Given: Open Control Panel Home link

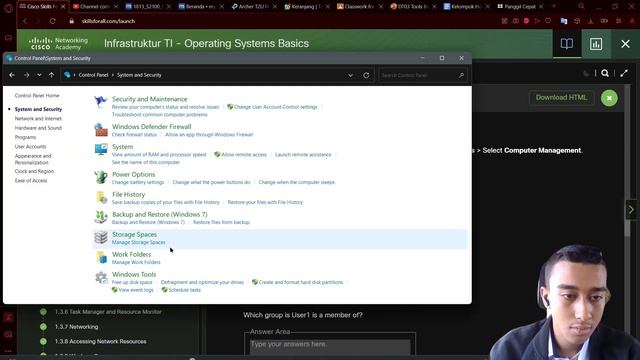Looking at the screenshot, I should (x=37, y=96).
